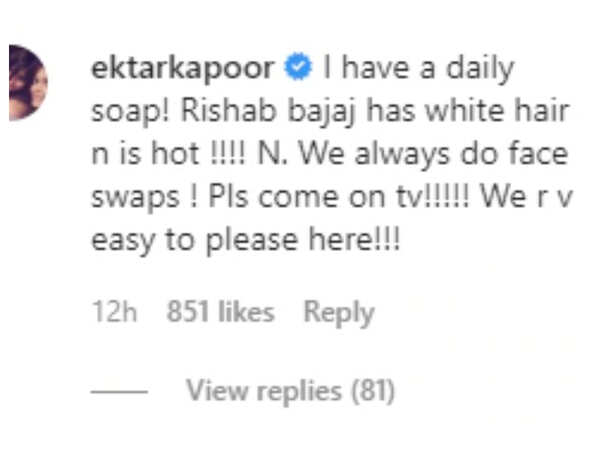Viewport: 600px width, 450px height.
Task: Click the "We r v" text
Action: (x=526, y=197)
